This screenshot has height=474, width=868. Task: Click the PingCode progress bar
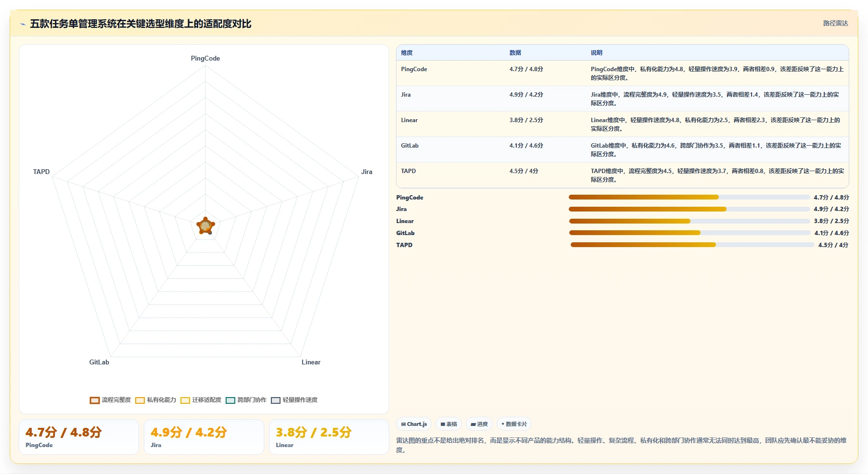[689, 197]
